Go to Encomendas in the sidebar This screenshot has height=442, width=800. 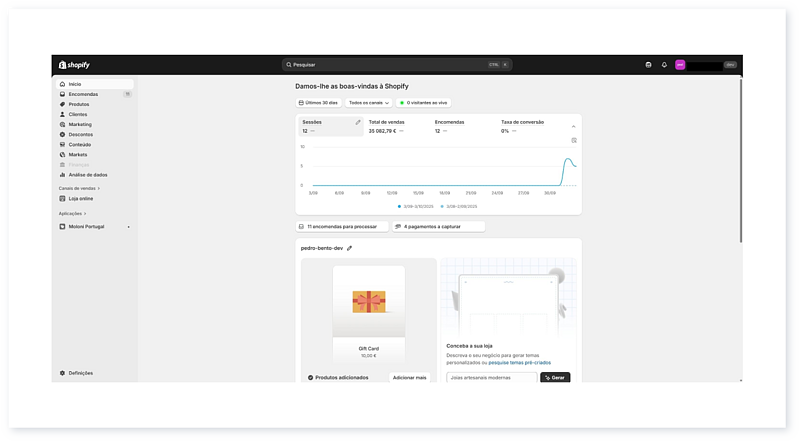pyautogui.click(x=84, y=94)
